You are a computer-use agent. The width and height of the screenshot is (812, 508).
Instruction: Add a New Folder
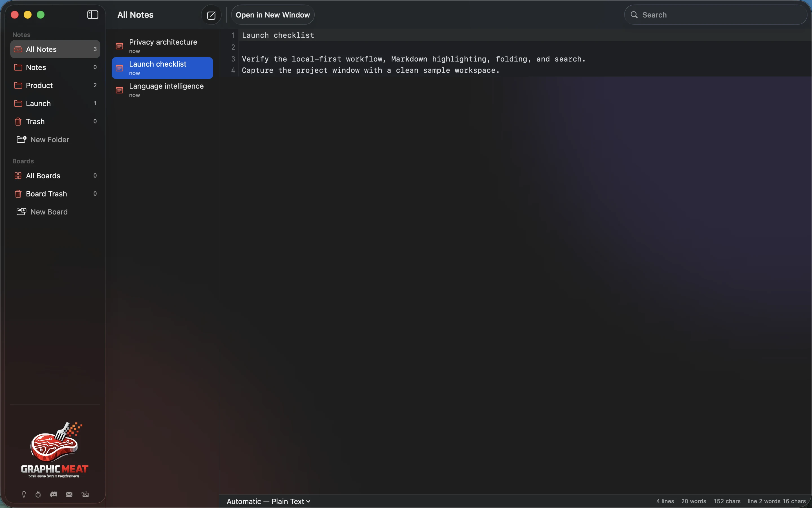(x=43, y=139)
